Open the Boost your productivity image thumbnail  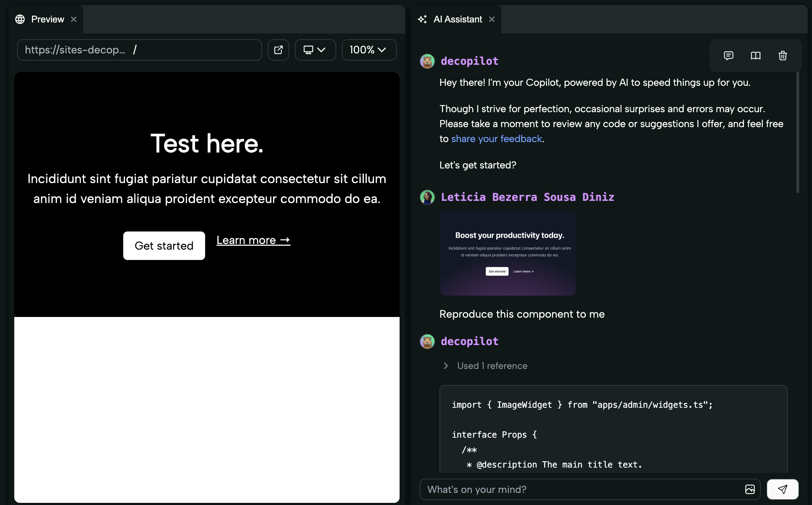pyautogui.click(x=507, y=253)
